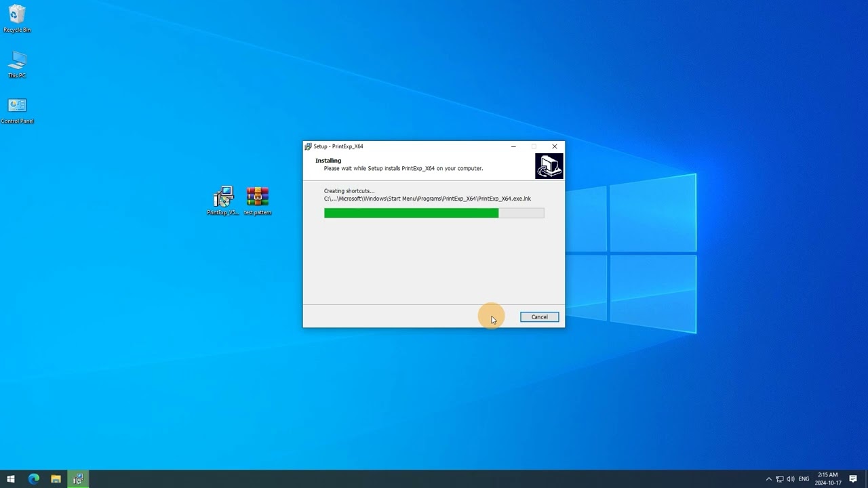This screenshot has width=868, height=488.
Task: Open File Explorer from taskbar
Action: 56,479
